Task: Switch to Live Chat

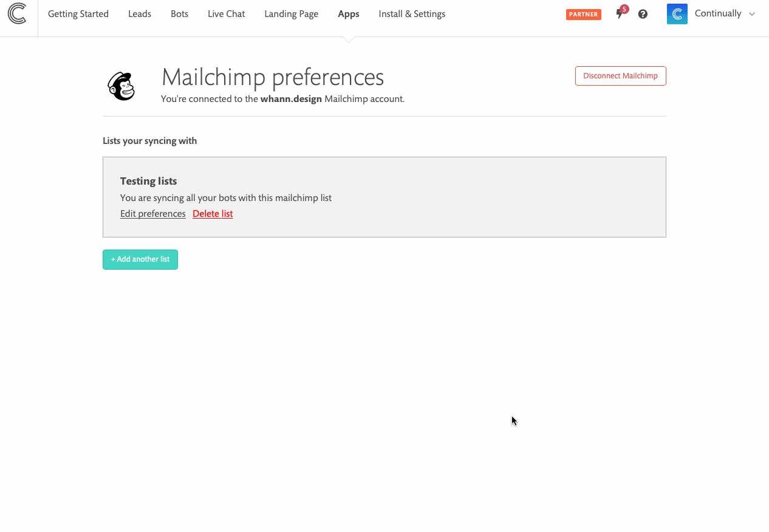Action: click(227, 13)
